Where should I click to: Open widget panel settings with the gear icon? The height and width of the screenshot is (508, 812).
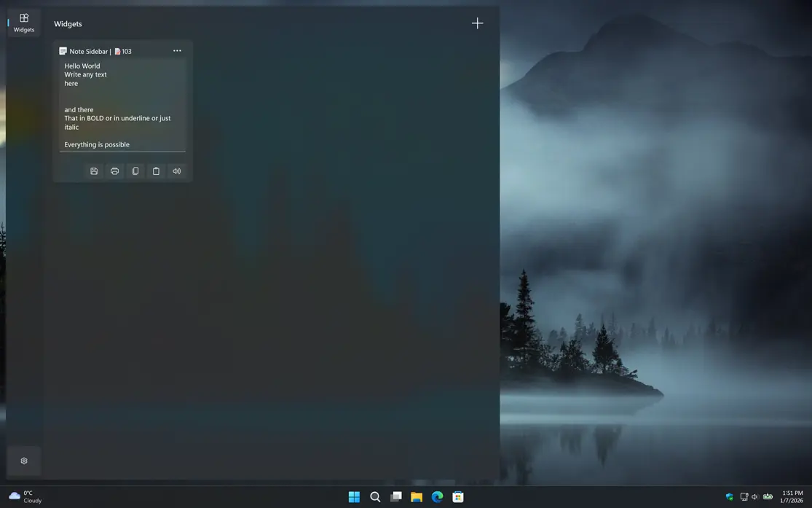[23, 461]
